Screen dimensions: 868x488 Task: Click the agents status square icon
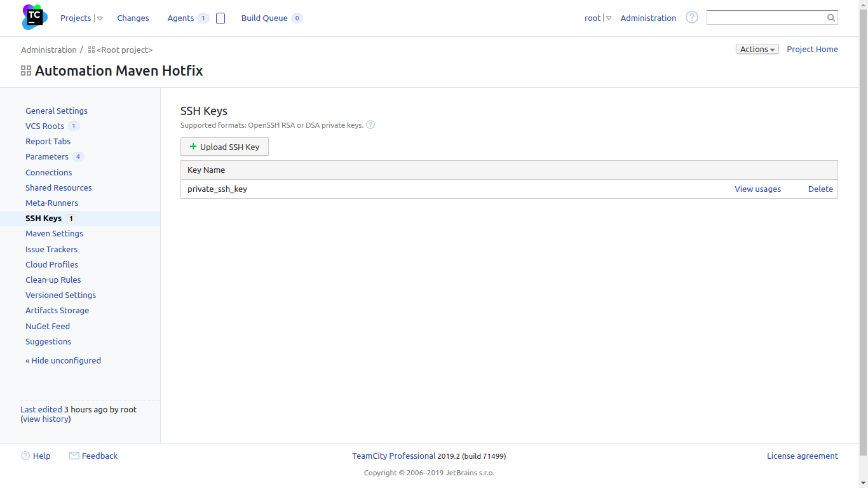(220, 18)
